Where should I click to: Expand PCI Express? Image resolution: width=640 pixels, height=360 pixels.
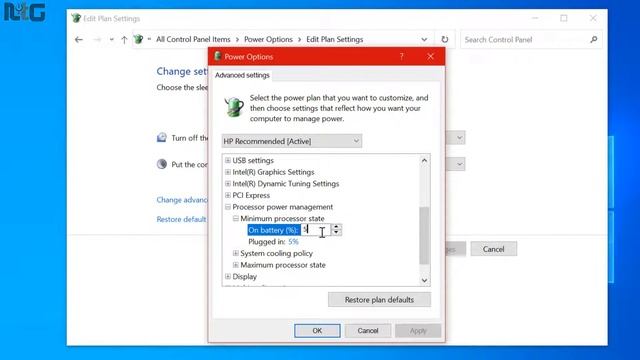[x=228, y=195]
